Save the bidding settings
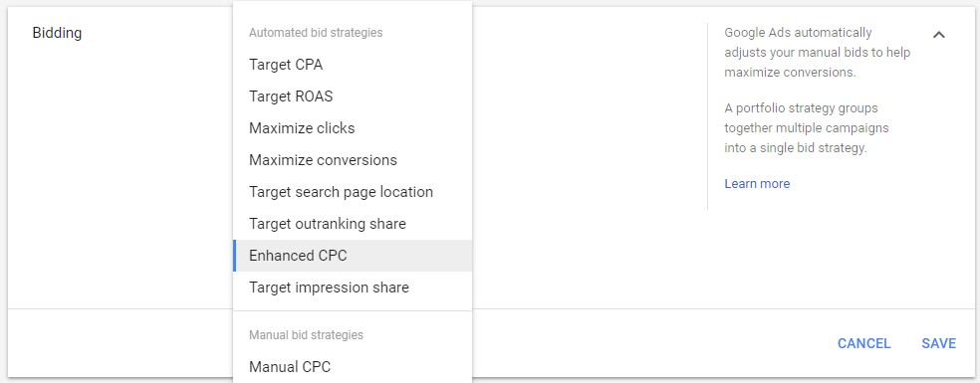This screenshot has height=383, width=980. pos(939,343)
